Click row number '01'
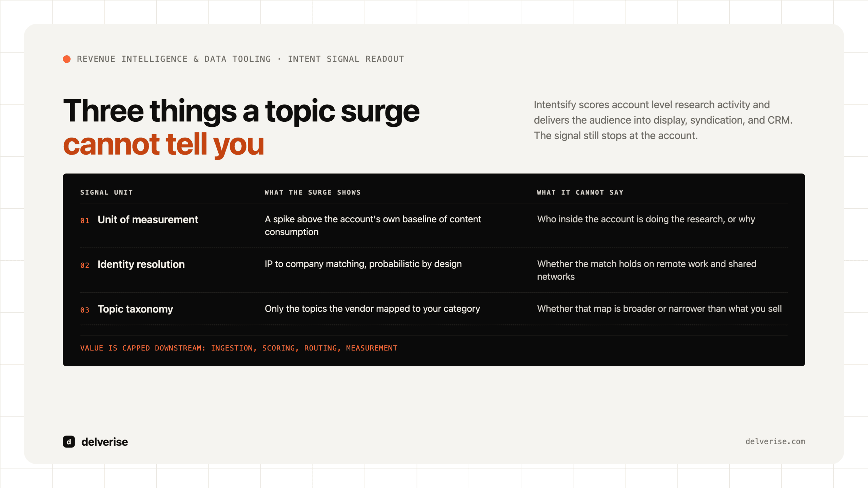The width and height of the screenshot is (868, 488). point(85,221)
